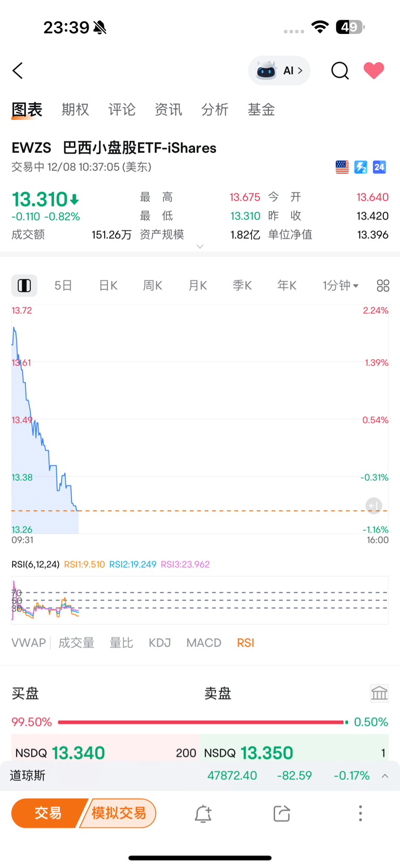Tap the back arrow icon
The height and width of the screenshot is (868, 400).
click(x=18, y=70)
